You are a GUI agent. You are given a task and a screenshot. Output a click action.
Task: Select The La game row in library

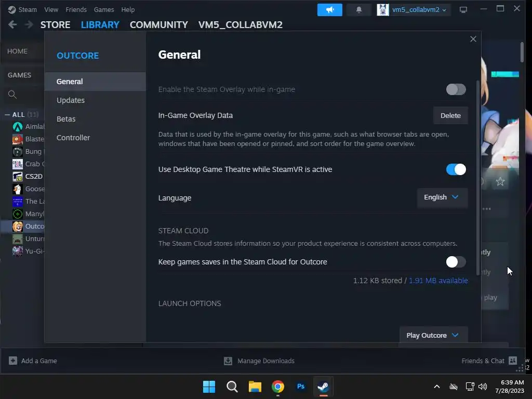pyautogui.click(x=22, y=202)
